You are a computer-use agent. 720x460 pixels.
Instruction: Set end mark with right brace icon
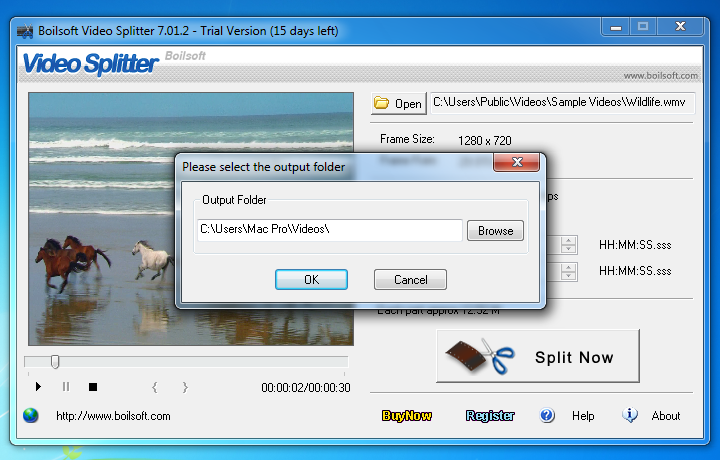point(185,387)
